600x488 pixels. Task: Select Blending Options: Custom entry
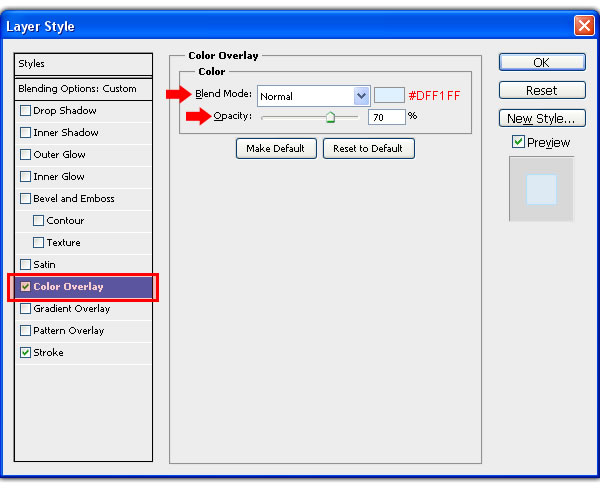[83, 89]
